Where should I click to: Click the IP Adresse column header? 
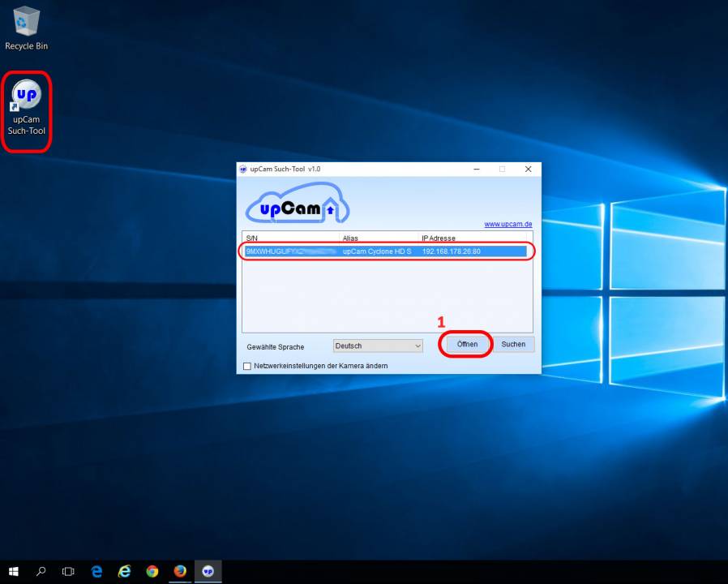coord(473,238)
